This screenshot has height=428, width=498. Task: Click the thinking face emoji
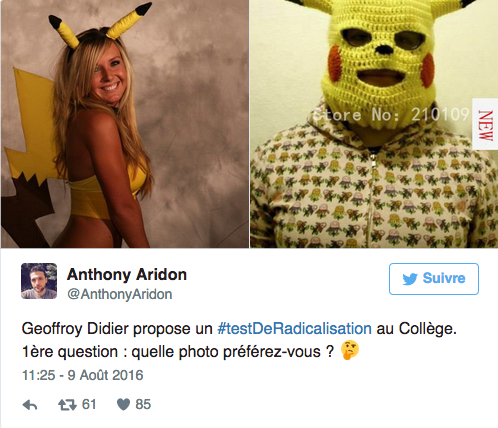tap(350, 350)
